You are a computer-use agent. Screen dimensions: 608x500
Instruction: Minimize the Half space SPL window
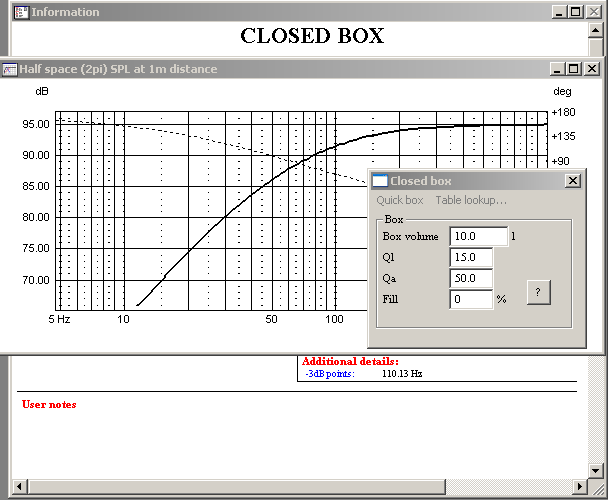(557, 69)
